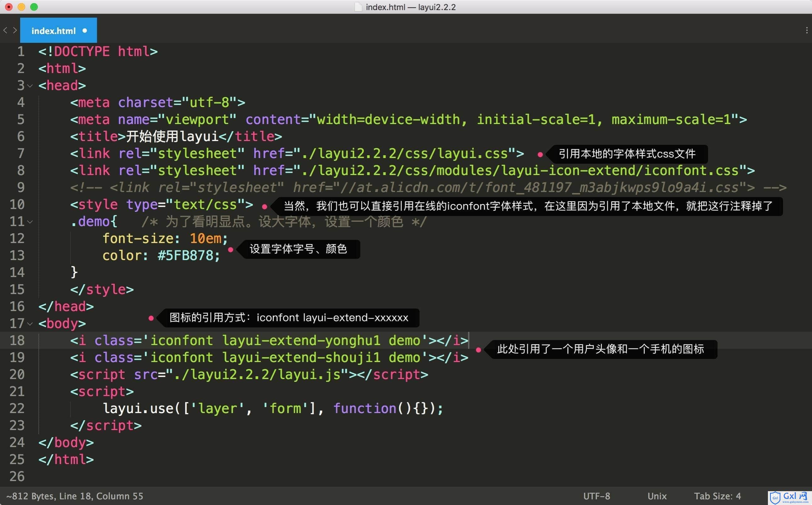Open the tab bar overflow menu dots

click(807, 31)
